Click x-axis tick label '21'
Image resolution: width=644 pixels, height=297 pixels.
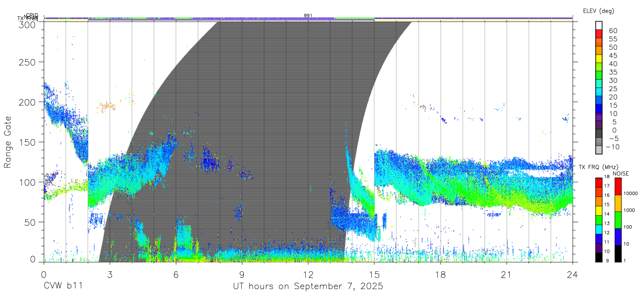click(x=506, y=274)
